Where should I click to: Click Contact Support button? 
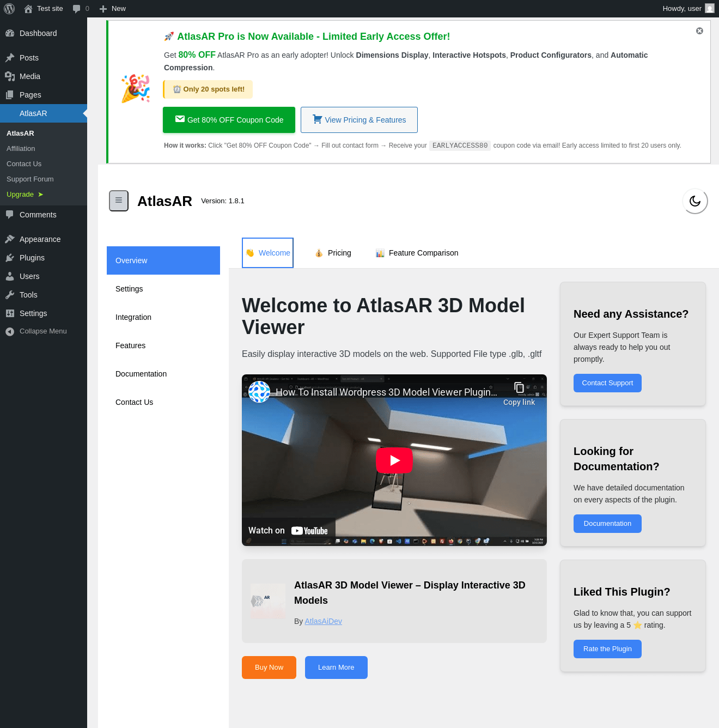pyautogui.click(x=607, y=383)
